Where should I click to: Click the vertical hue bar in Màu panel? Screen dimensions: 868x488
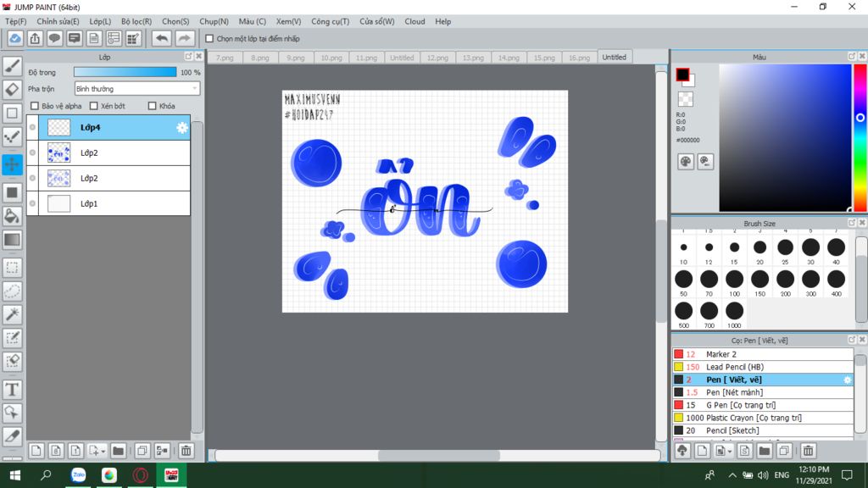[x=860, y=137]
